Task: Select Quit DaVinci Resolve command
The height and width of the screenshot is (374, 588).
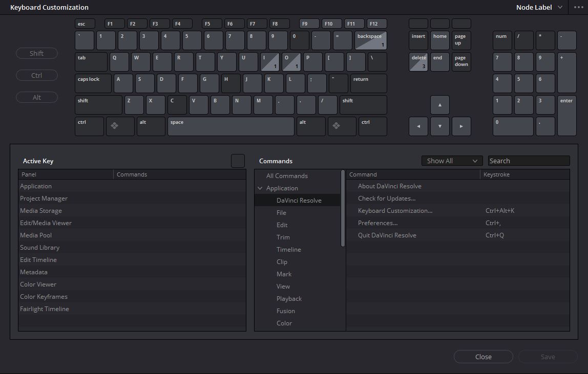Action: pos(458,235)
